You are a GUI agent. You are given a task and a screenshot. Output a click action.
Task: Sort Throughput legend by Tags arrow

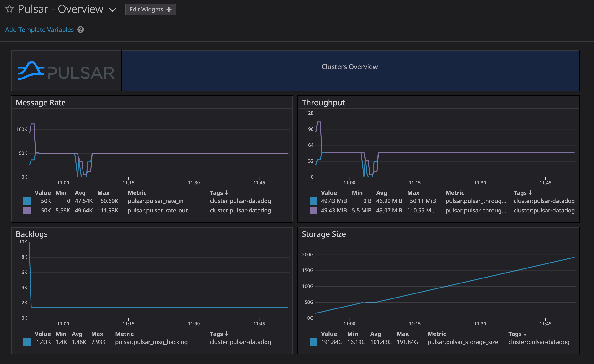530,193
